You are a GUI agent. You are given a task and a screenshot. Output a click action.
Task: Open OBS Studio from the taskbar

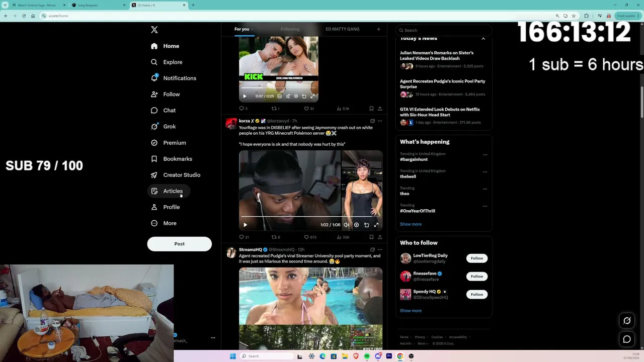(x=411, y=356)
